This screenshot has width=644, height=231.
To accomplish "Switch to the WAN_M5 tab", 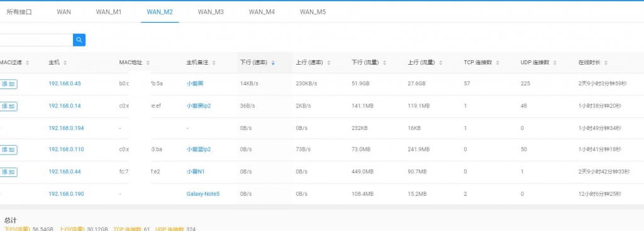I will click(x=313, y=12).
